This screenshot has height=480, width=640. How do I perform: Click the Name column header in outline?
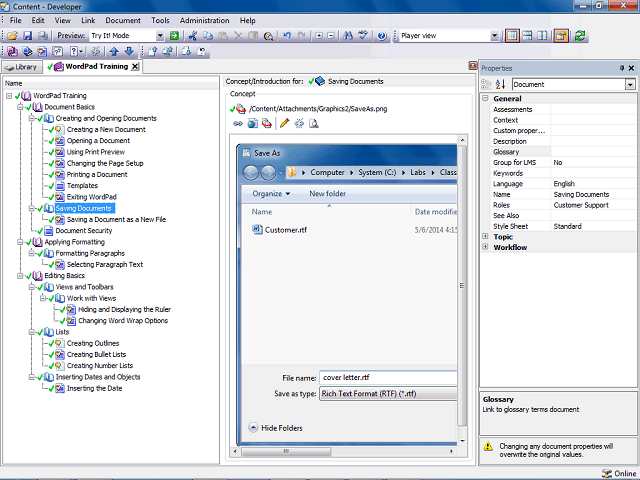pos(111,83)
